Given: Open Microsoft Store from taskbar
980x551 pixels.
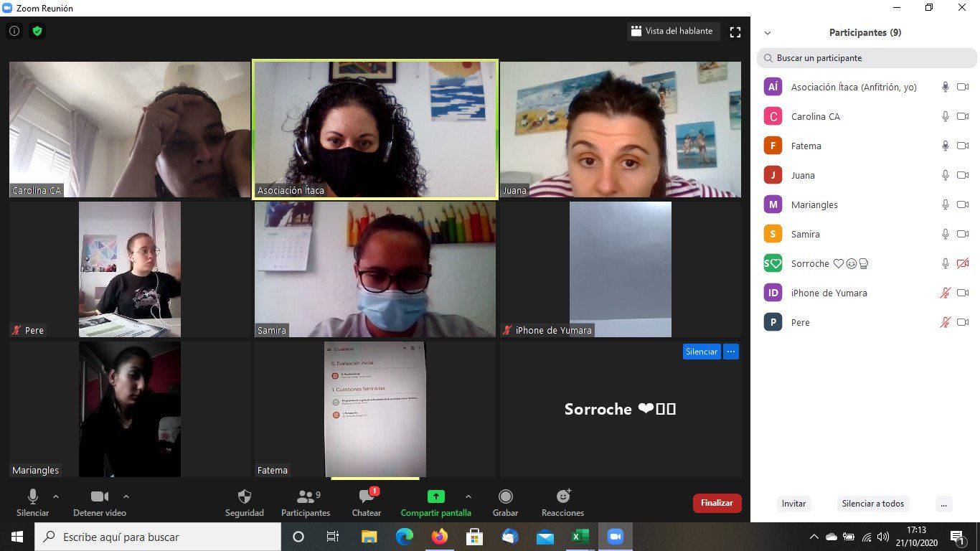Looking at the screenshot, I should pyautogui.click(x=474, y=537).
